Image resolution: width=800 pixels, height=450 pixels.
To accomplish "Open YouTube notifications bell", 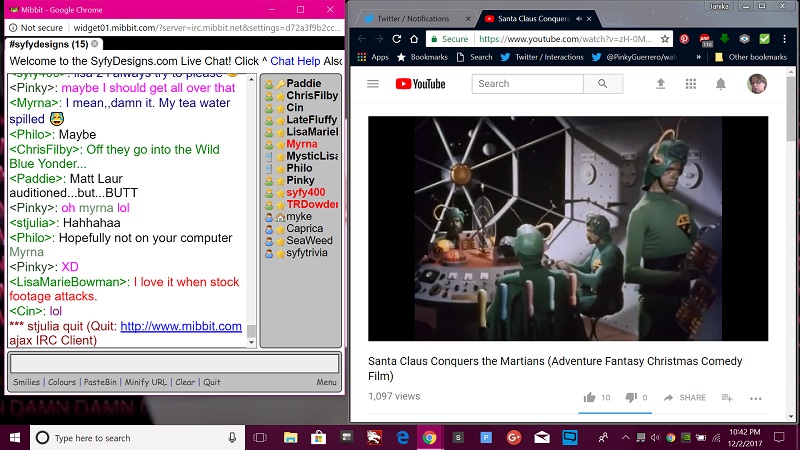I will tap(720, 84).
